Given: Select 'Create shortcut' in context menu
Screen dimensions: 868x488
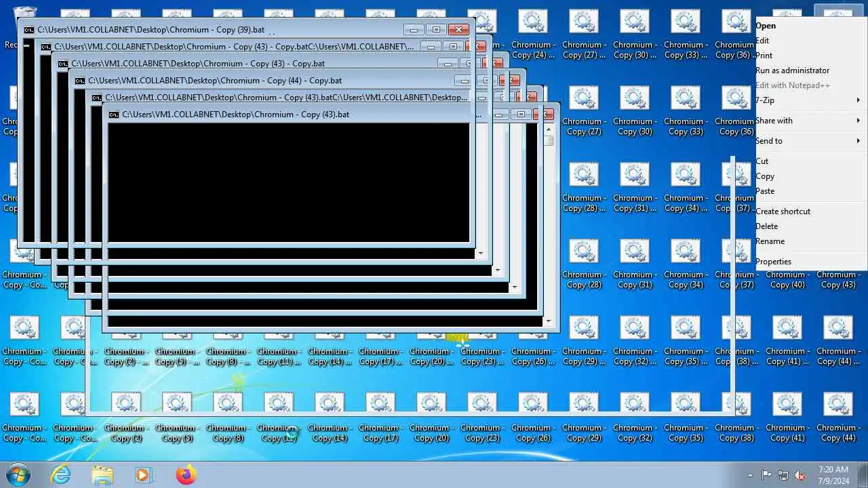Looking at the screenshot, I should point(810,211).
